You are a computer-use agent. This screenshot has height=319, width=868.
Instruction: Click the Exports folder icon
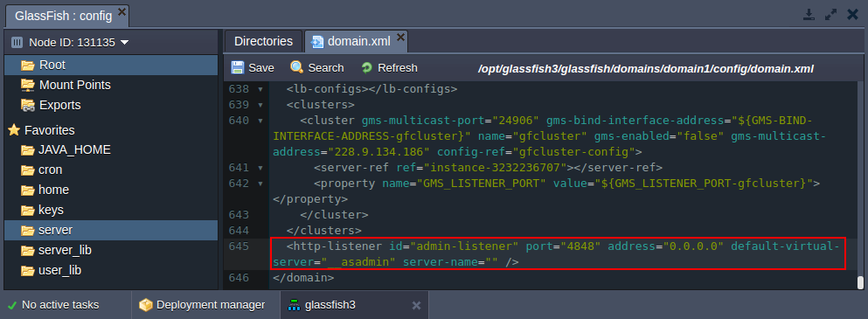[28, 105]
